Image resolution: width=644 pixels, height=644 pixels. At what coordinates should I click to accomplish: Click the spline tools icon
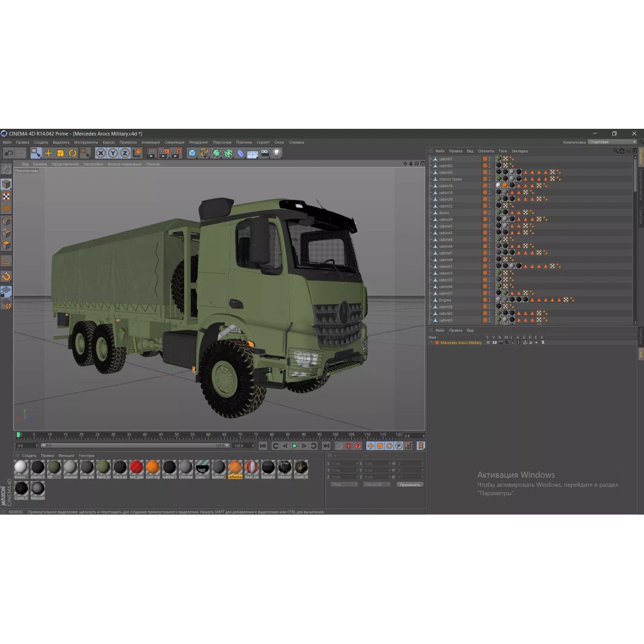(x=204, y=153)
